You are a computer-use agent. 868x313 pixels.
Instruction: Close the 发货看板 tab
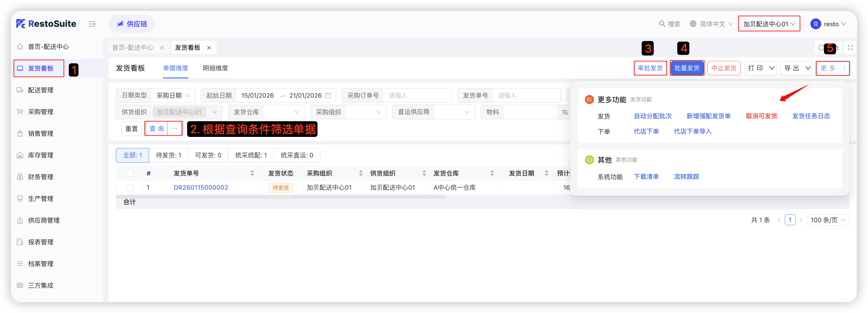coord(209,48)
